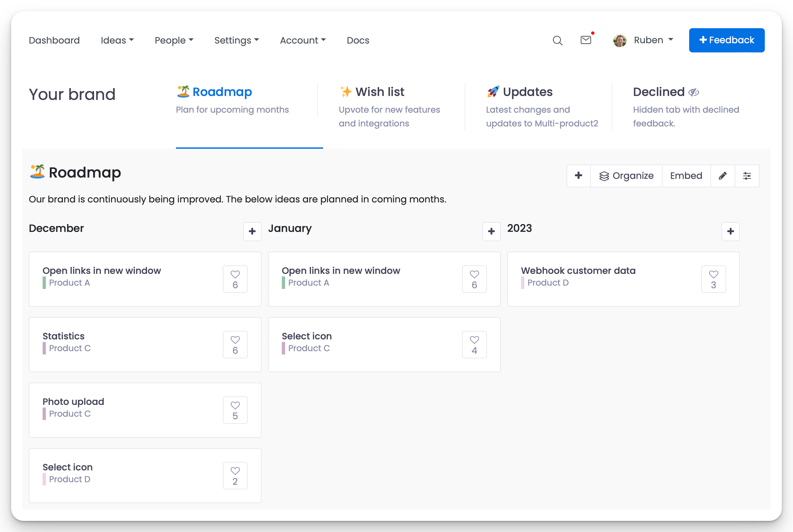This screenshot has width=793, height=532.
Task: Expand the Ideas dropdown menu
Action: (x=117, y=40)
